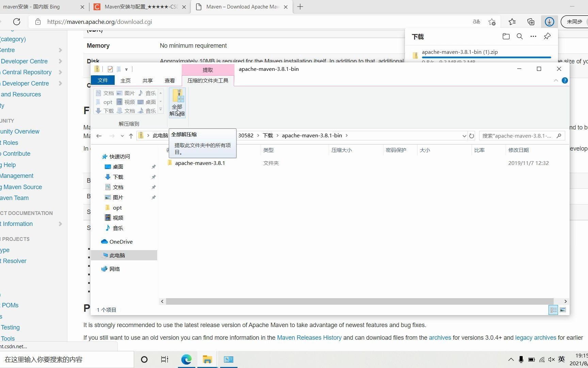Click translate page icon in address bar
This screenshot has height=368, width=588.
click(x=476, y=22)
